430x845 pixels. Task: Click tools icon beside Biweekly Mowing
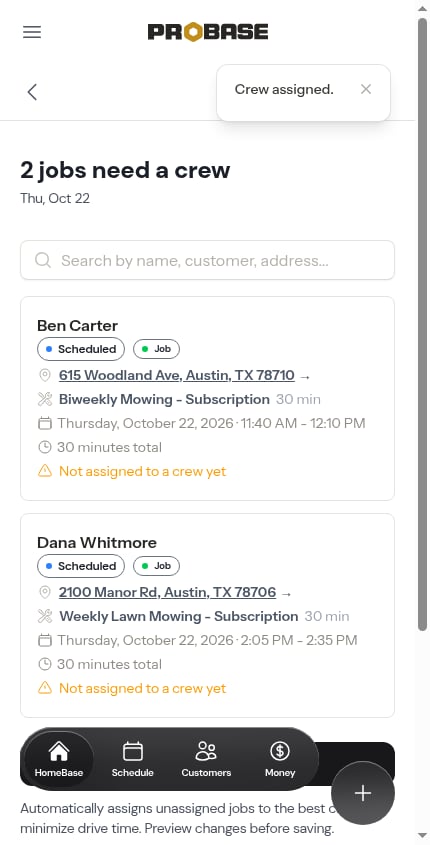(45, 399)
